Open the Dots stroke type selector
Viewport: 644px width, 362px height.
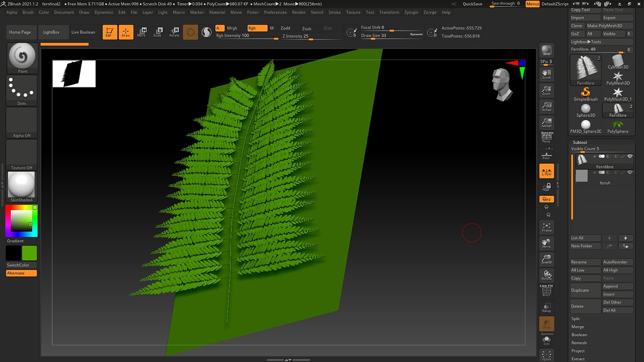(x=22, y=90)
